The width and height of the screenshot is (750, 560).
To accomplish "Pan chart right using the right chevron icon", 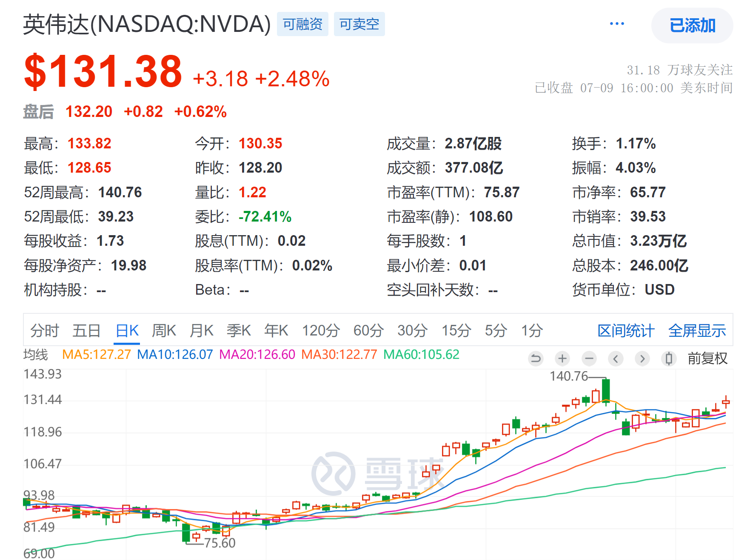I will [642, 358].
